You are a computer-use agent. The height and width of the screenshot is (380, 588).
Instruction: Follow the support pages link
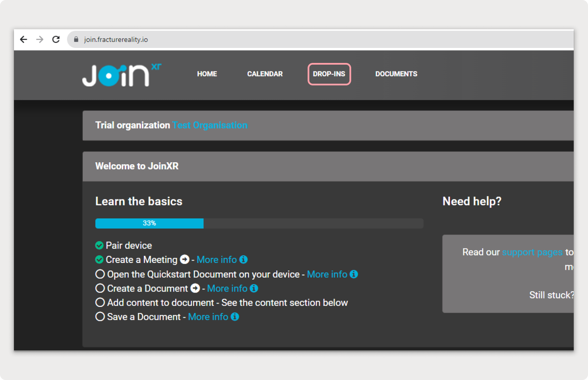532,252
